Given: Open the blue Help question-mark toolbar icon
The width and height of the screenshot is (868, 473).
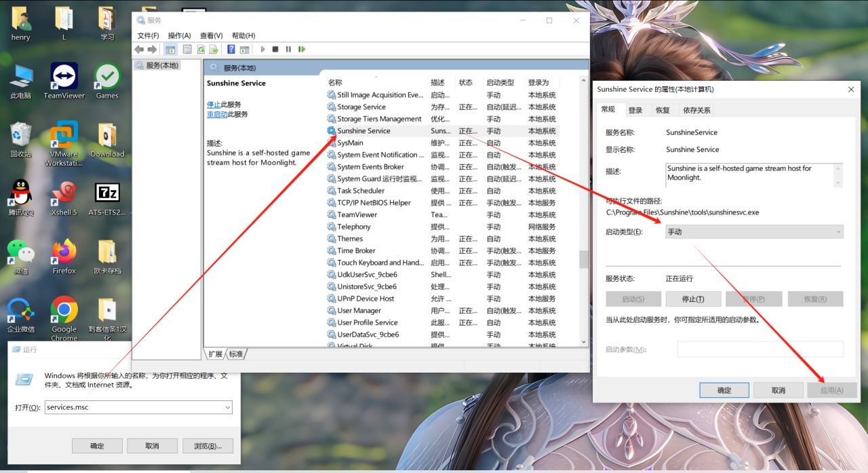Looking at the screenshot, I should click(x=231, y=49).
